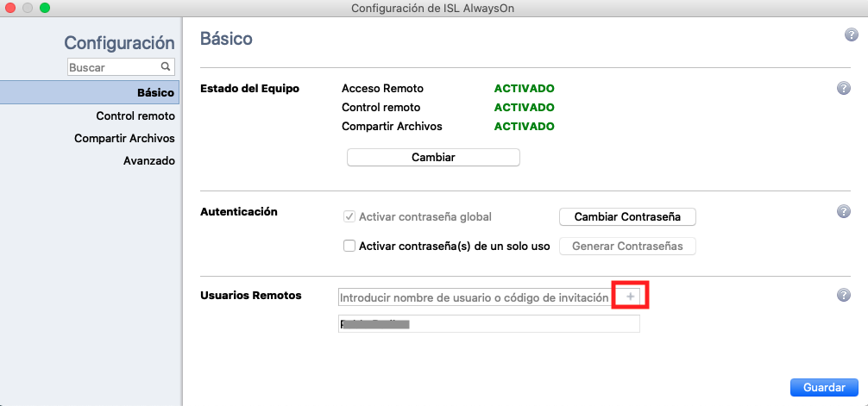Viewport: 868px width, 406px height.
Task: Open help icon beside Usuarios Remotos
Action: [x=843, y=295]
